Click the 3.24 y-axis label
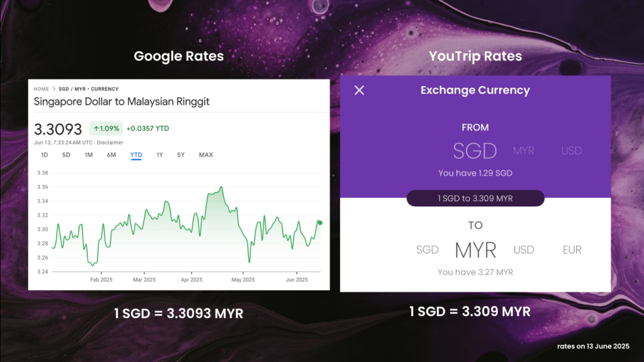The height and width of the screenshot is (362, 644). [x=43, y=271]
